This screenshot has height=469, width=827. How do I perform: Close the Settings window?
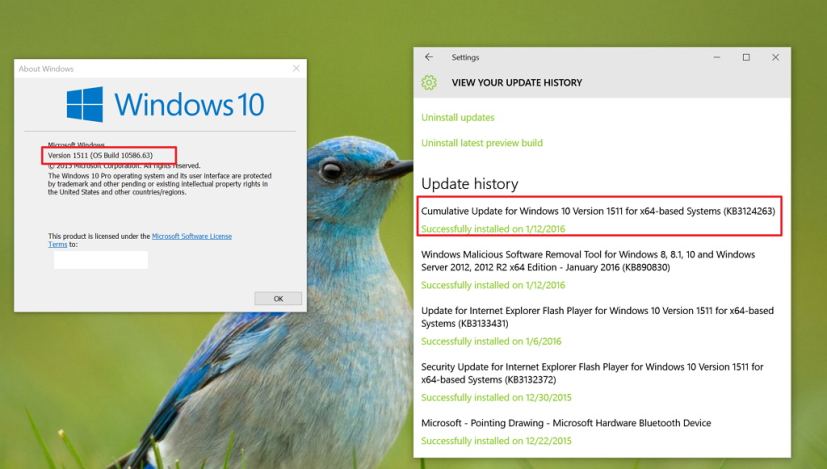(x=775, y=57)
